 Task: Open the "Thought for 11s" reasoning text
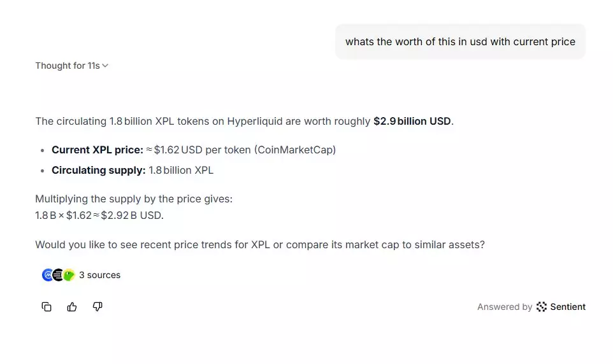pos(68,66)
